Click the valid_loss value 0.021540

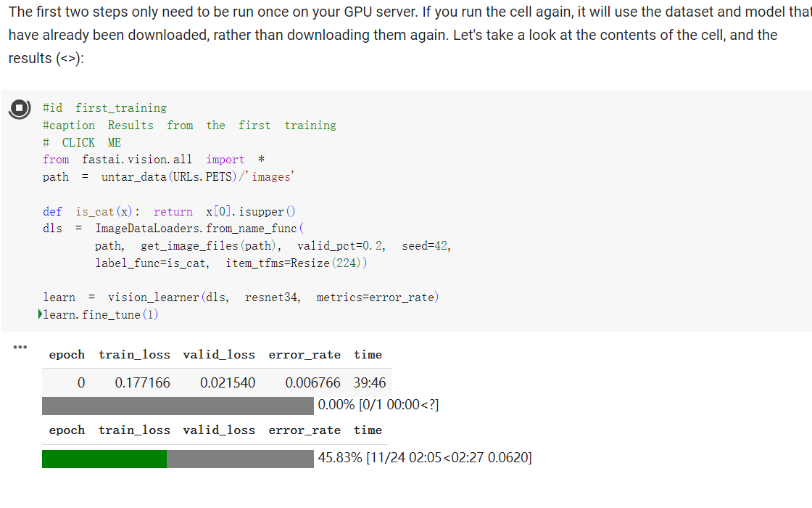point(228,382)
